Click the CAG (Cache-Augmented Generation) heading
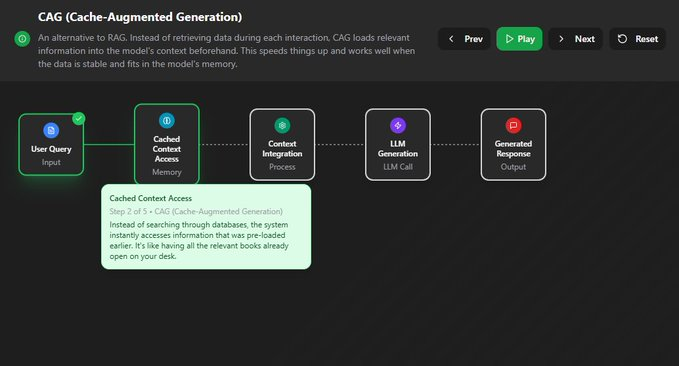This screenshot has width=679, height=366. [x=140, y=17]
